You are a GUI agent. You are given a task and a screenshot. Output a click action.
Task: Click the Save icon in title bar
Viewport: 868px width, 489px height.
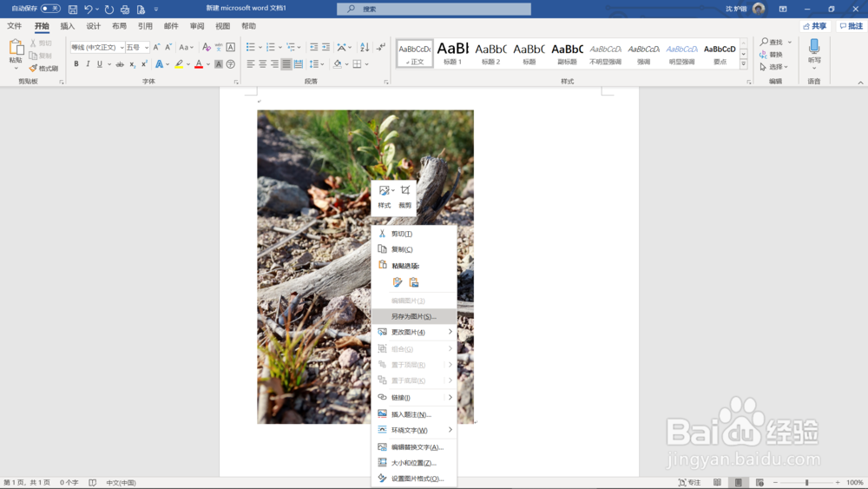pyautogui.click(x=73, y=9)
